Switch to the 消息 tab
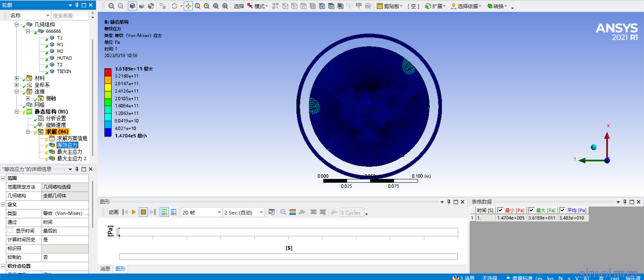This screenshot has height=280, width=644. click(105, 269)
